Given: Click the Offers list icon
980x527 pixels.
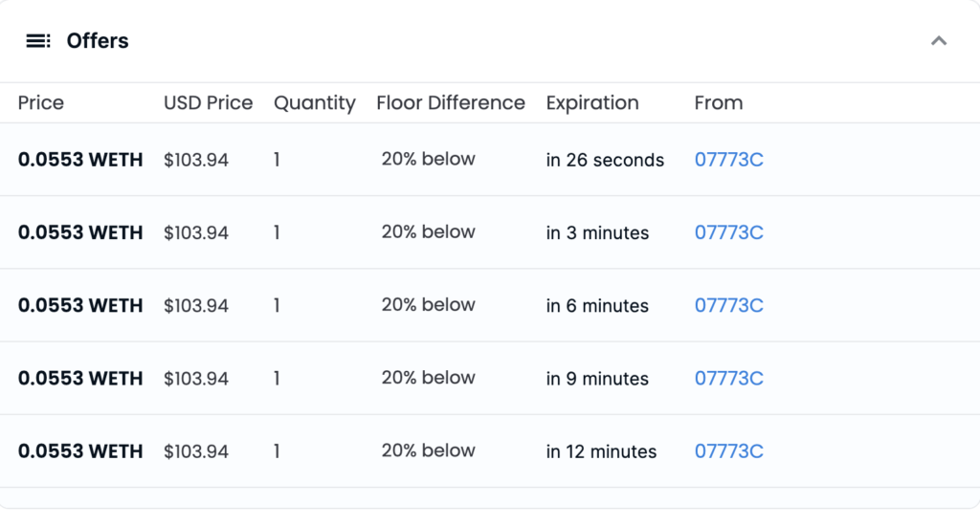Looking at the screenshot, I should coord(38,41).
